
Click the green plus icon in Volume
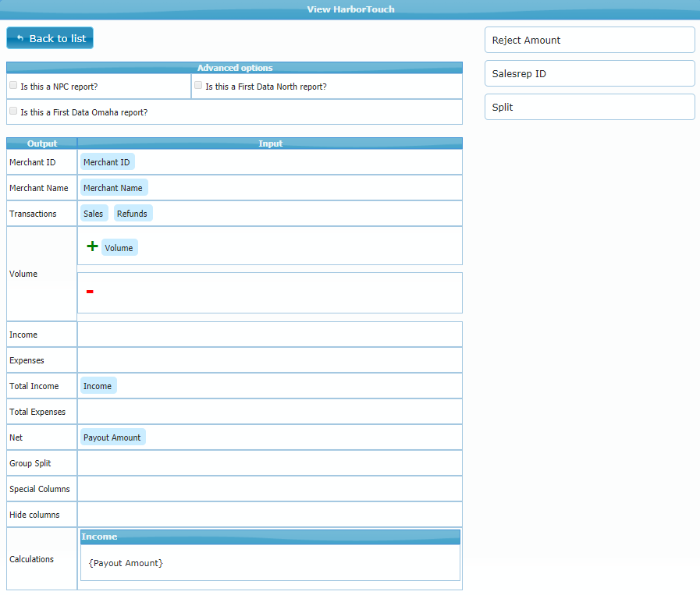92,246
